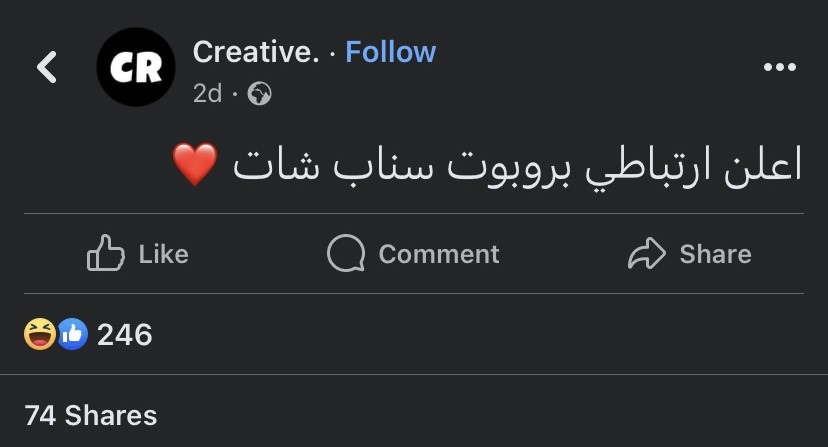Open the three-dot post options menu

[x=779, y=67]
